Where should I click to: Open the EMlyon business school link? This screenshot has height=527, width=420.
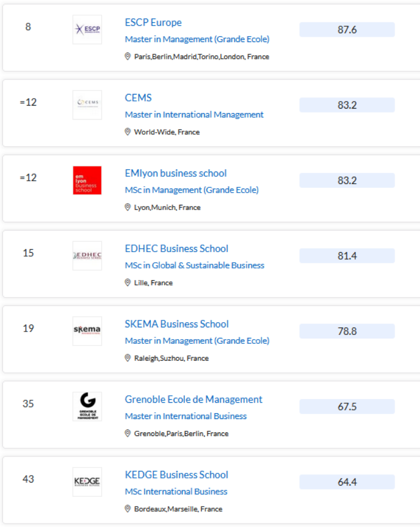pyautogui.click(x=176, y=173)
